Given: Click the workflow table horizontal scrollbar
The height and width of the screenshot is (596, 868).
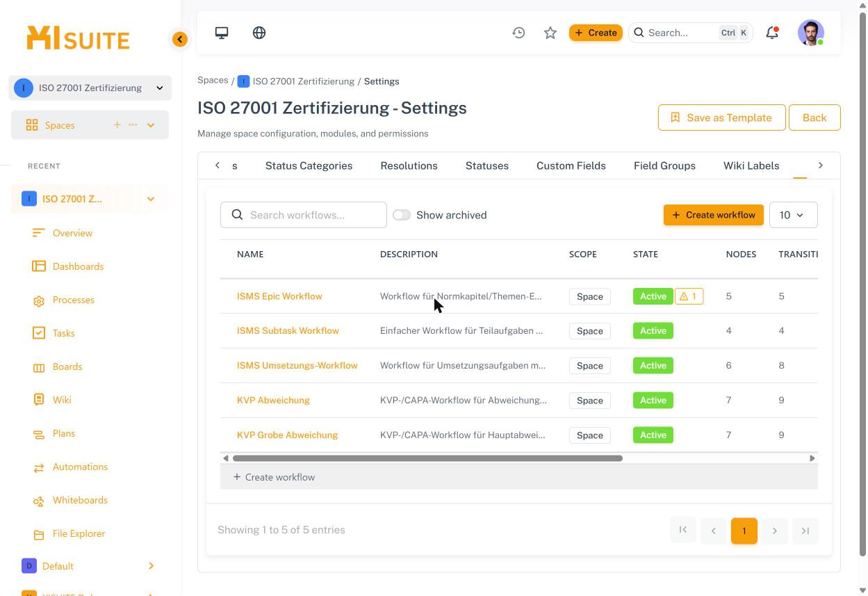Looking at the screenshot, I should click(x=427, y=458).
